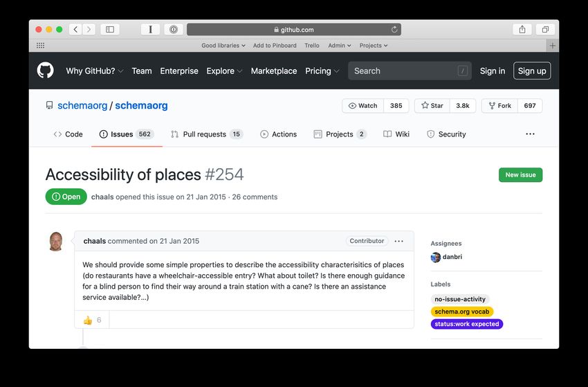Click the Star button
Viewport: 588px width, 387px height.
point(432,106)
